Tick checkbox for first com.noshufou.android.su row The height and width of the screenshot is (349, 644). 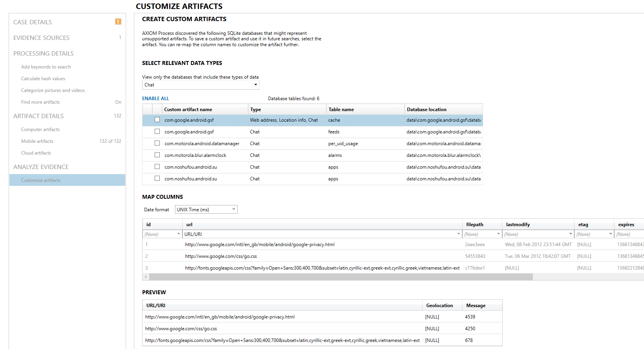[157, 167]
